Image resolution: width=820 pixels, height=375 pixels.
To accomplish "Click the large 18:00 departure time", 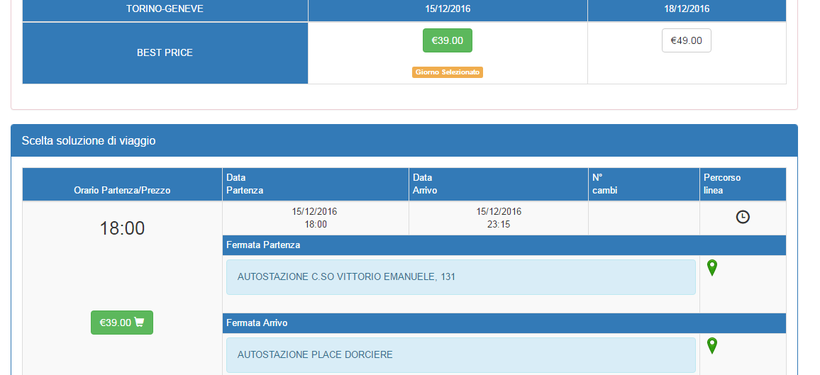I will point(122,229).
